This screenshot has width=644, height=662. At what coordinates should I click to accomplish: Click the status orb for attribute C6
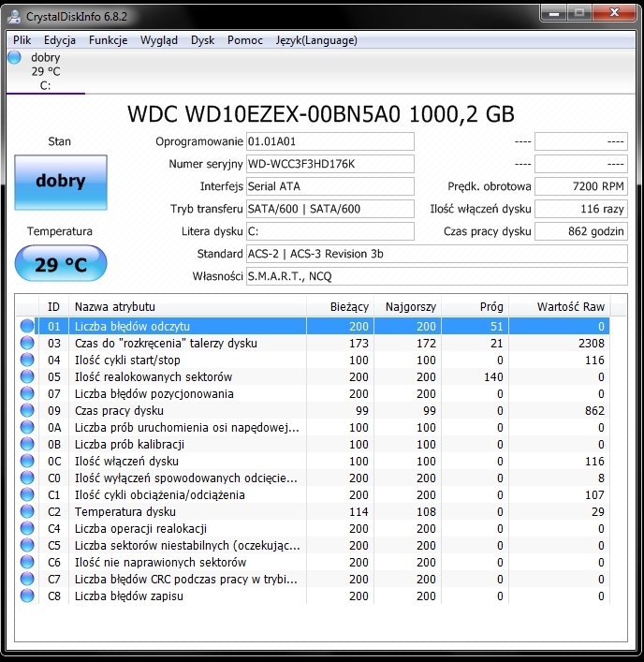27,563
